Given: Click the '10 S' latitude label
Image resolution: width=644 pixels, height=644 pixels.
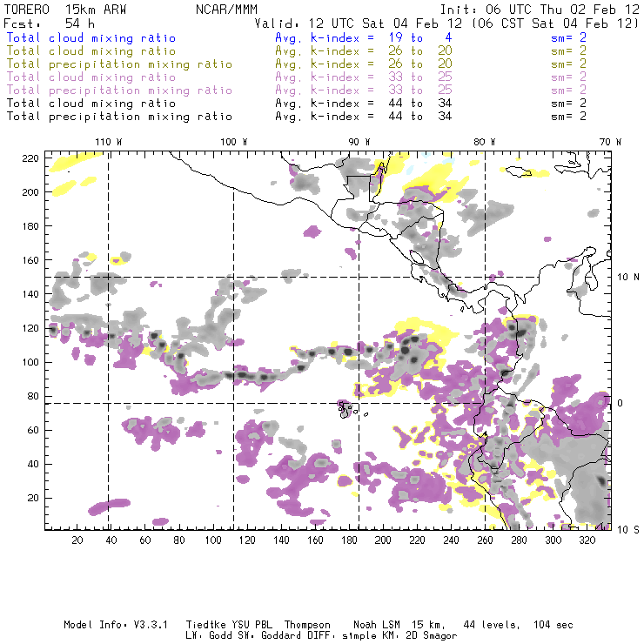Looking at the screenshot, I should [x=628, y=530].
